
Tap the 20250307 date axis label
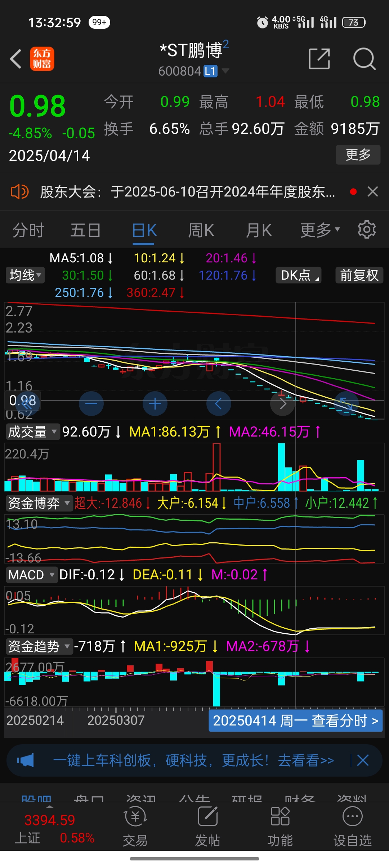coord(116,720)
